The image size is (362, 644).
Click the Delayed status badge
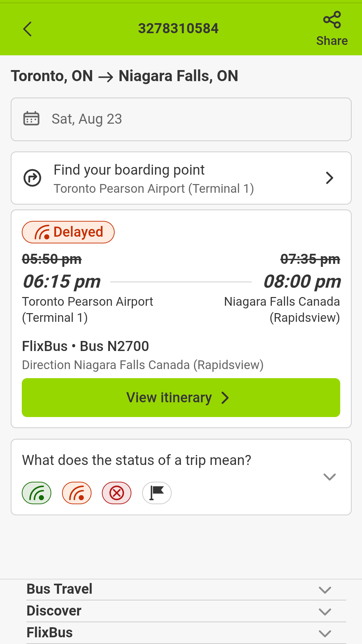(x=68, y=232)
